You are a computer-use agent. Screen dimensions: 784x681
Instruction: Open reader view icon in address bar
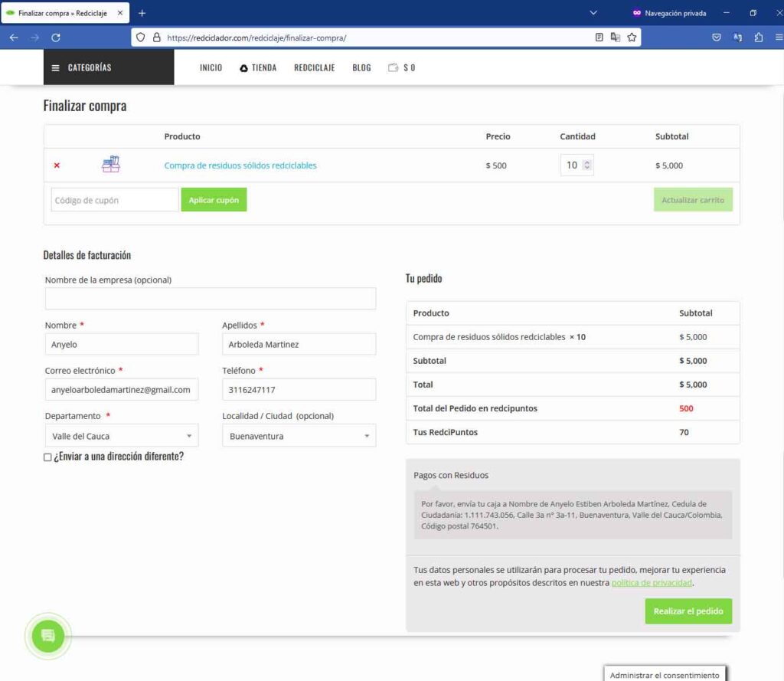click(x=599, y=37)
